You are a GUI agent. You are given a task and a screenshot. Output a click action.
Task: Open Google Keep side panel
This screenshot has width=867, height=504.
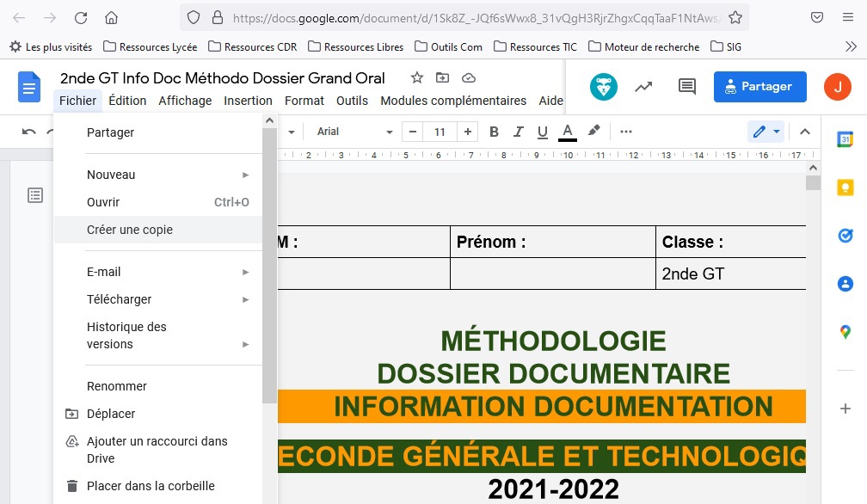(845, 187)
